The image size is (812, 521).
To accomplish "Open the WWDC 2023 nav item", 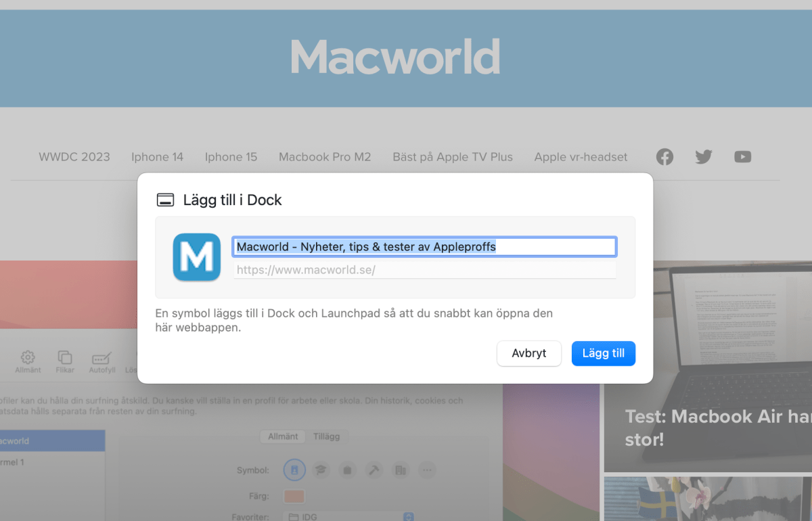I will tap(74, 157).
